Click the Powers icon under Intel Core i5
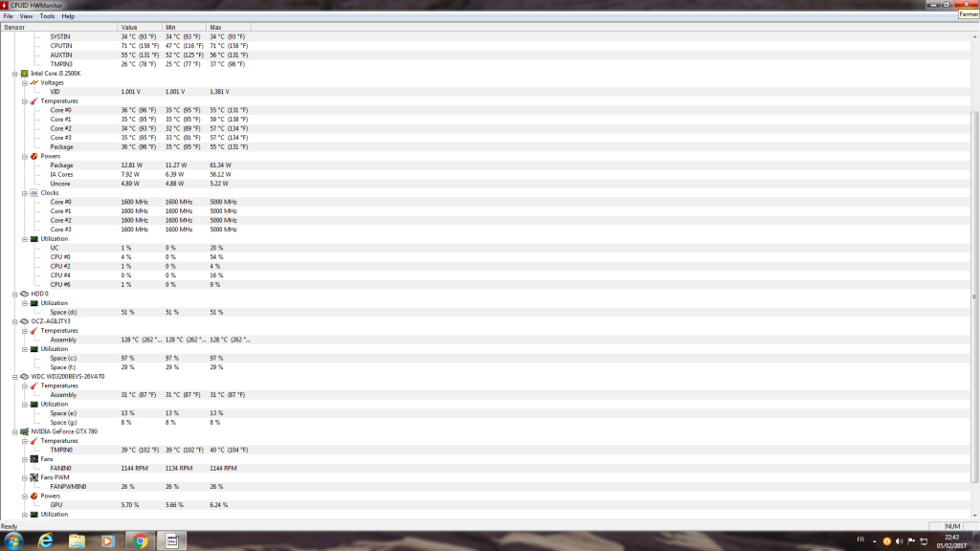This screenshot has width=980, height=551. click(x=34, y=156)
